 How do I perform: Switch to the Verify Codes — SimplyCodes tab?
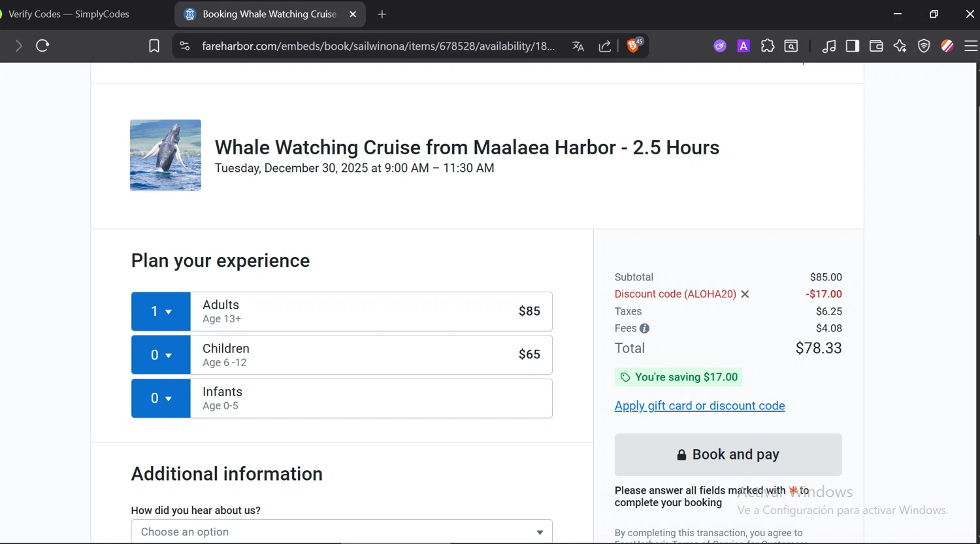(x=69, y=14)
